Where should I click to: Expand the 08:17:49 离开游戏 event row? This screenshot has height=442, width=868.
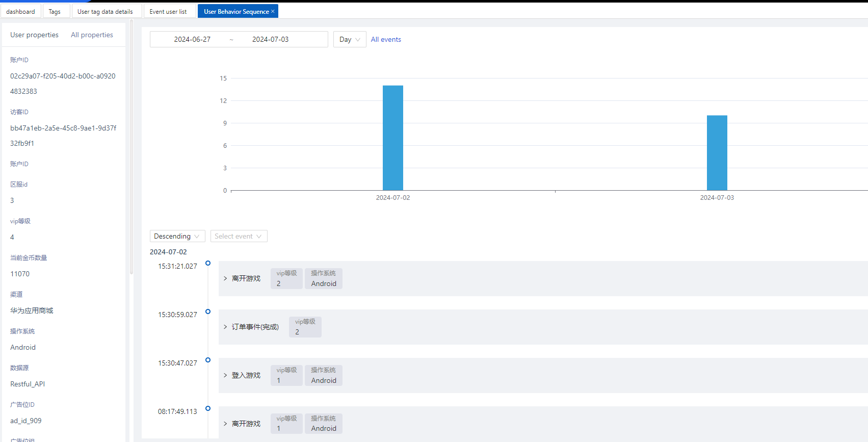(225, 424)
